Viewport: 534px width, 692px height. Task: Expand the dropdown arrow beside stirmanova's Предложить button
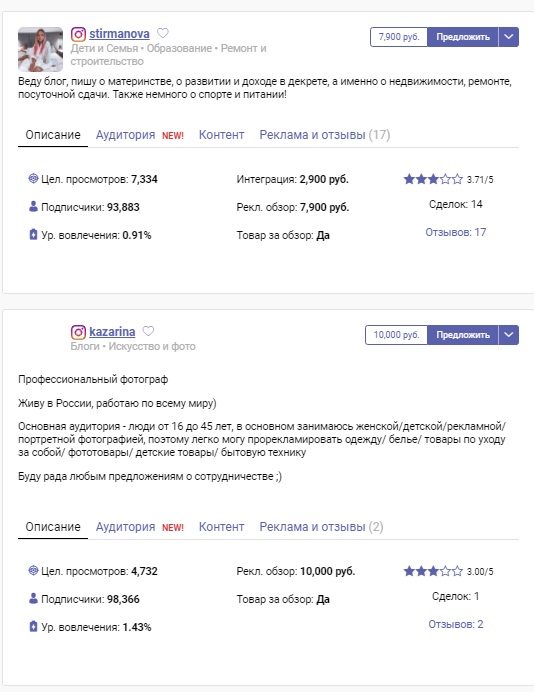pyautogui.click(x=509, y=37)
